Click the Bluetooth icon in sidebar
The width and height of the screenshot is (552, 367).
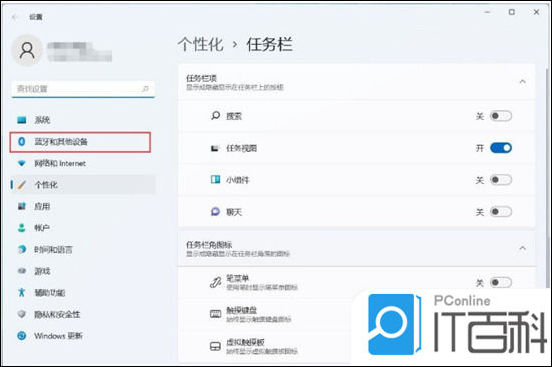tap(22, 142)
